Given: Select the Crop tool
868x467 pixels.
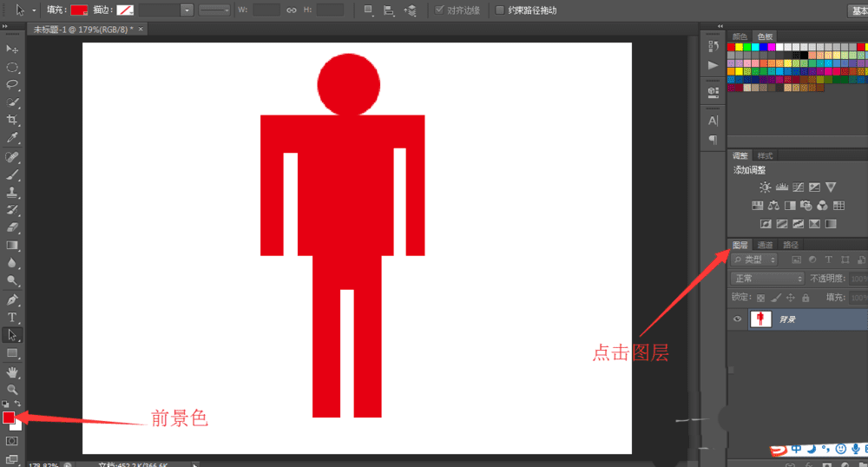Looking at the screenshot, I should point(12,120).
